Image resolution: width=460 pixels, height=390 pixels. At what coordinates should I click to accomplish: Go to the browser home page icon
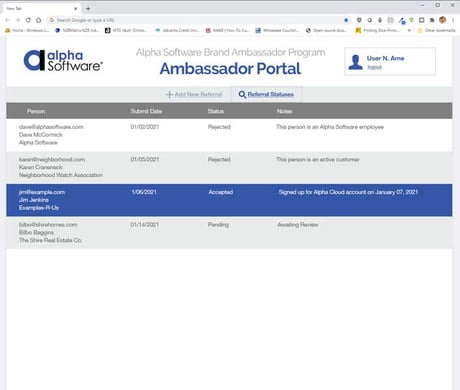point(38,20)
